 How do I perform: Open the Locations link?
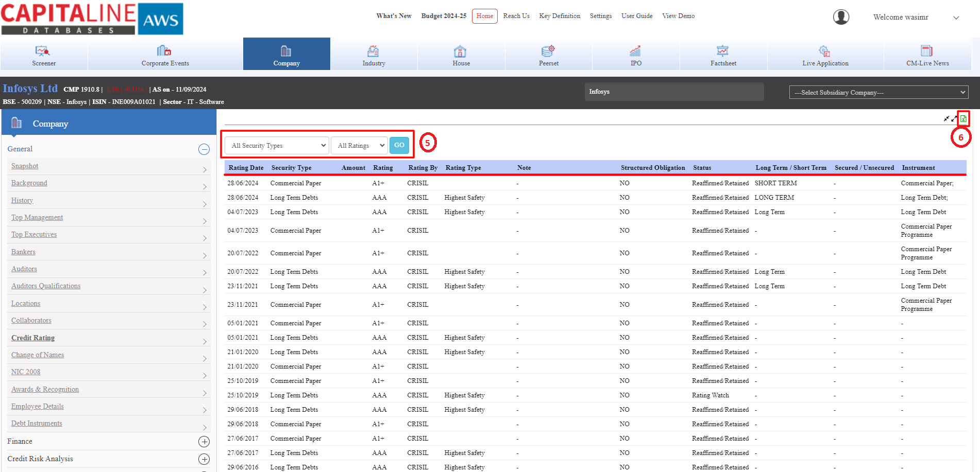coord(26,303)
